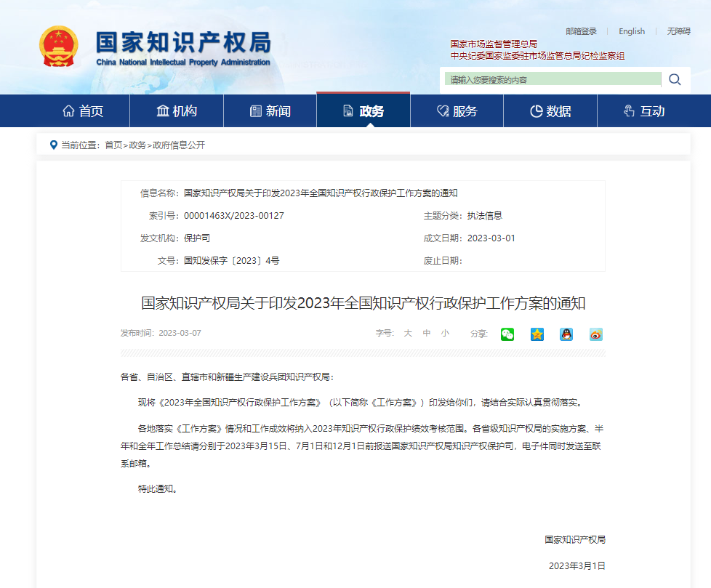
Task: Visit 中央纪委国家监委驻市场监管总局纪检监察组 link
Action: 537,56
